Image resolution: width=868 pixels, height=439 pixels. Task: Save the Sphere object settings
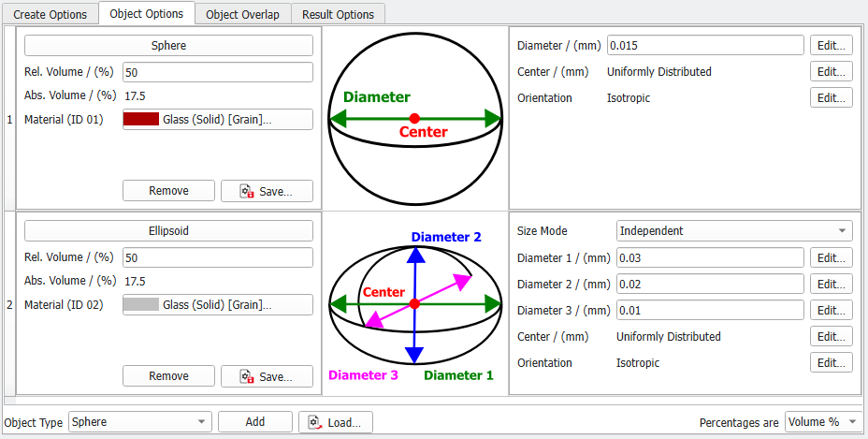point(267,191)
